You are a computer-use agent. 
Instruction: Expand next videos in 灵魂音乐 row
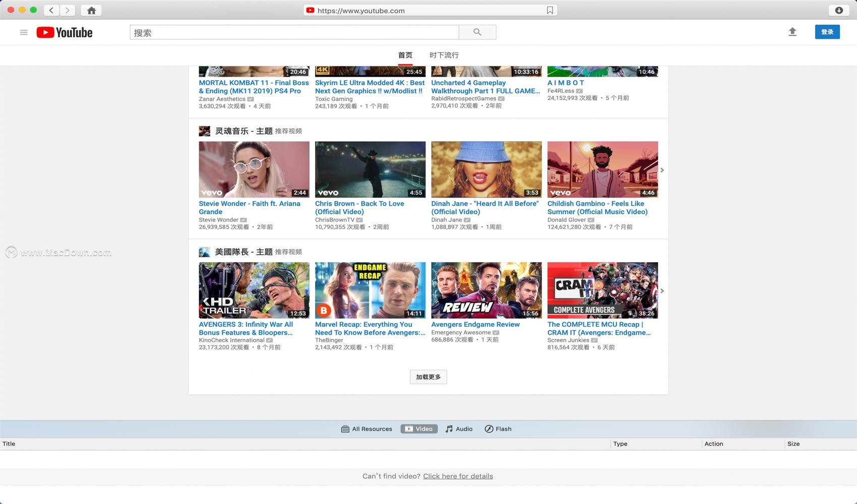662,170
